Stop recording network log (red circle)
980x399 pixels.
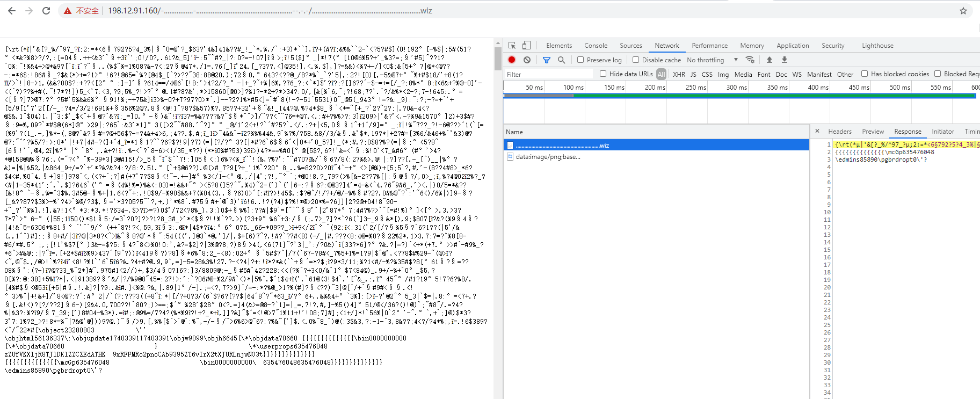[x=512, y=60]
